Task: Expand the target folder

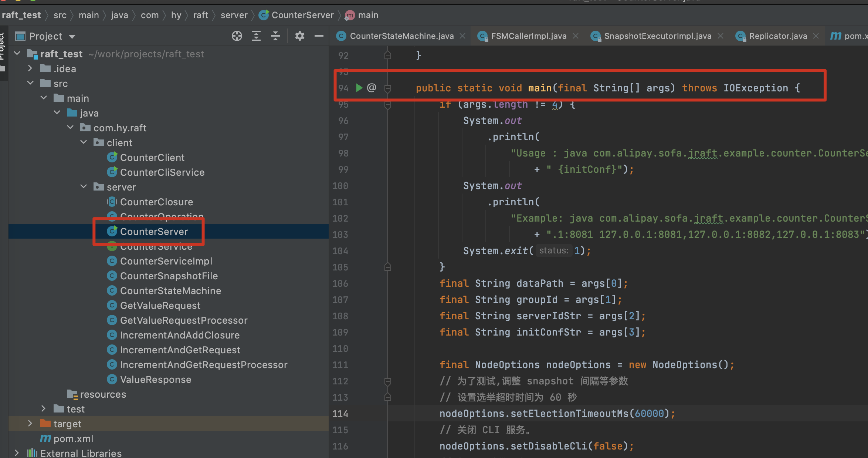Action: click(30, 424)
